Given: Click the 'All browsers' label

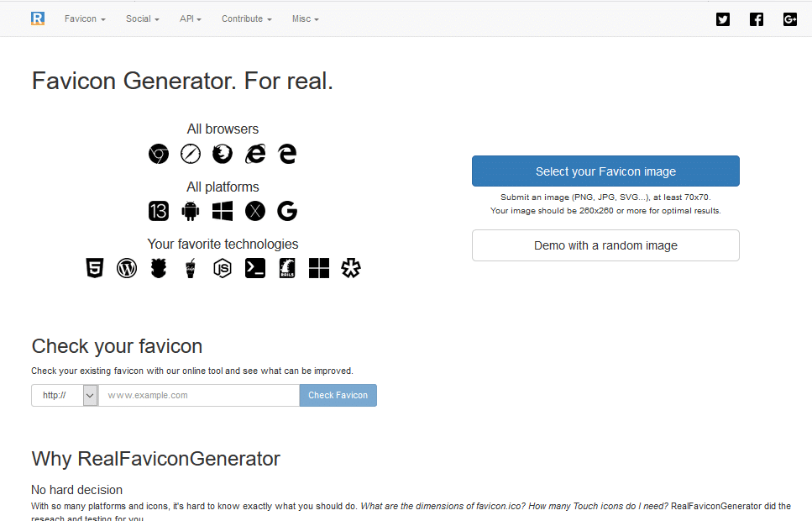Looking at the screenshot, I should click(223, 129).
